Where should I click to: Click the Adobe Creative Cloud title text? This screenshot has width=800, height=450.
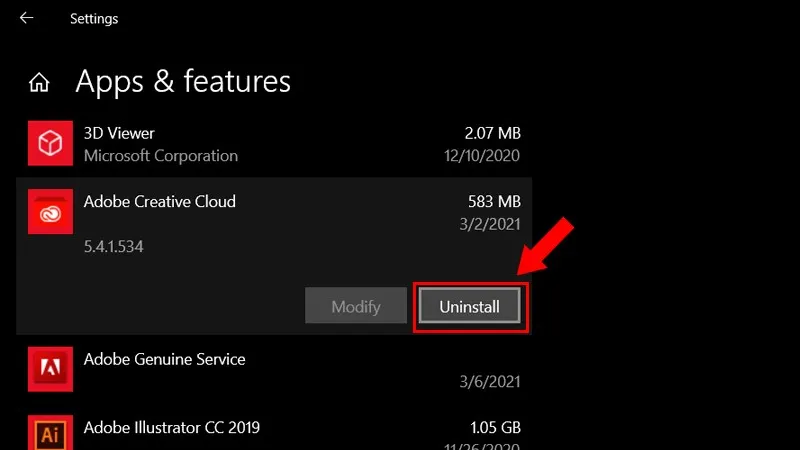coord(160,202)
